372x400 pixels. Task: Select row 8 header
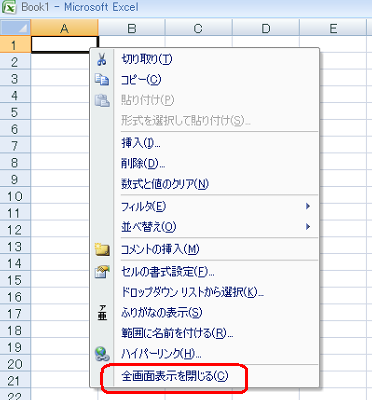coord(15,162)
